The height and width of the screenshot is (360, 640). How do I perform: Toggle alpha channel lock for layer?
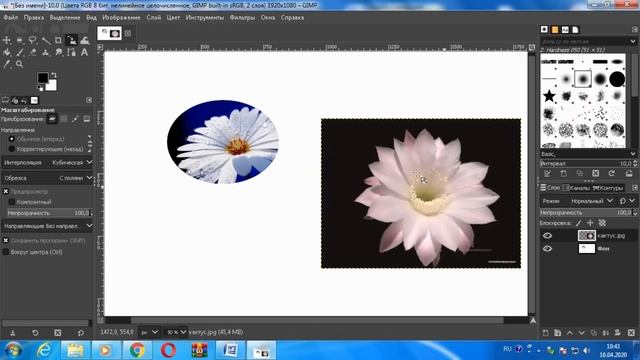pos(602,223)
